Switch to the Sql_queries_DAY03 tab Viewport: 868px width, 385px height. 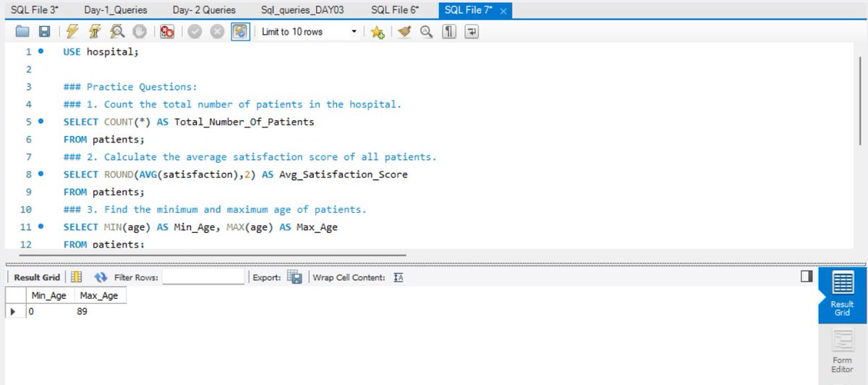[x=302, y=10]
